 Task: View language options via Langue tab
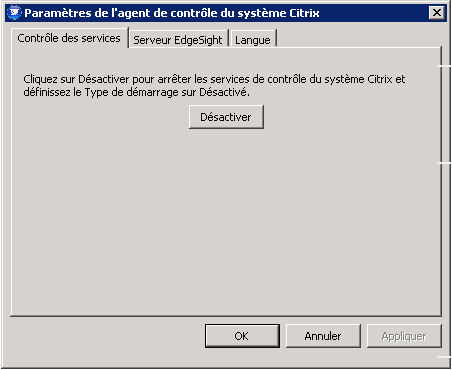click(253, 39)
